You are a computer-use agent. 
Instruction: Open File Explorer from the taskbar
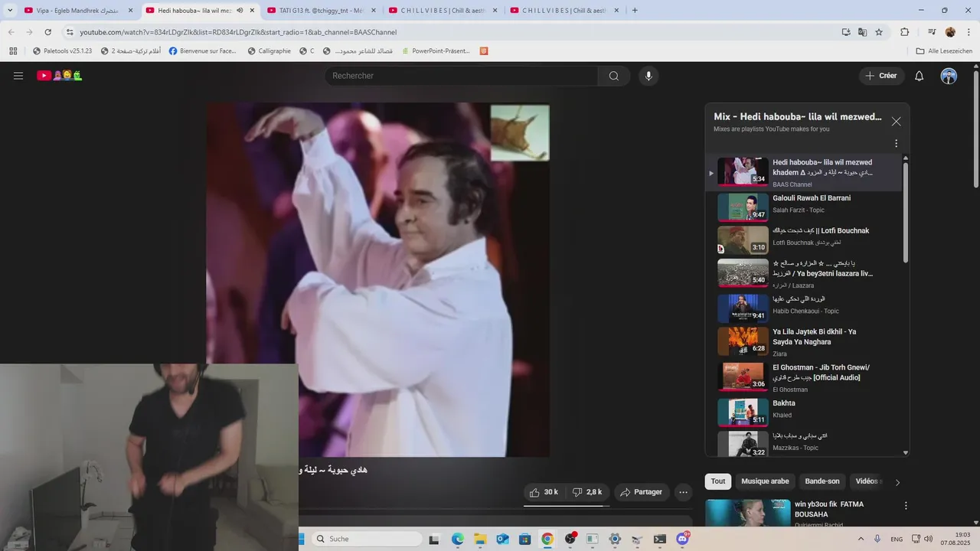[479, 539]
